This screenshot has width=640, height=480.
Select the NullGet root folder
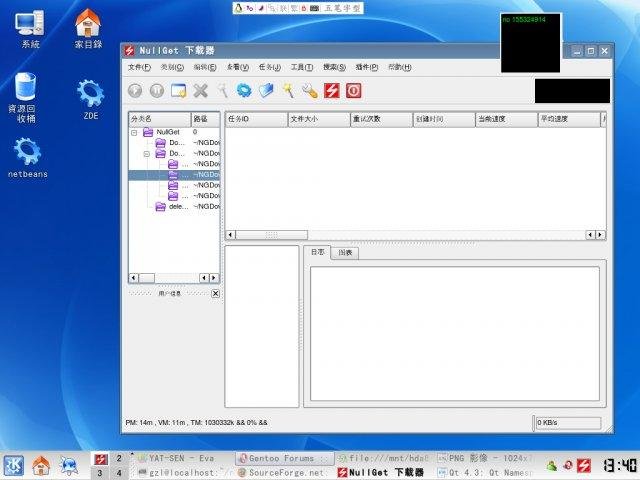161,132
